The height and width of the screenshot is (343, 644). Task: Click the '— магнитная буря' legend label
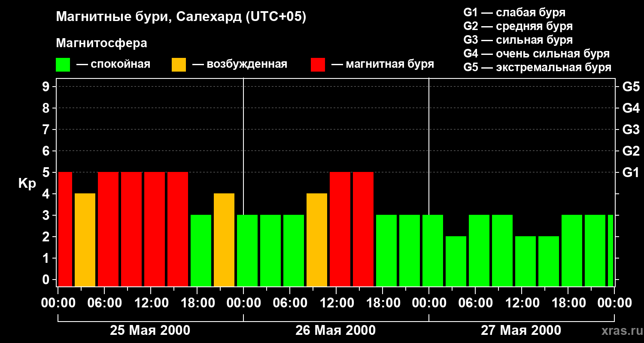pos(383,64)
